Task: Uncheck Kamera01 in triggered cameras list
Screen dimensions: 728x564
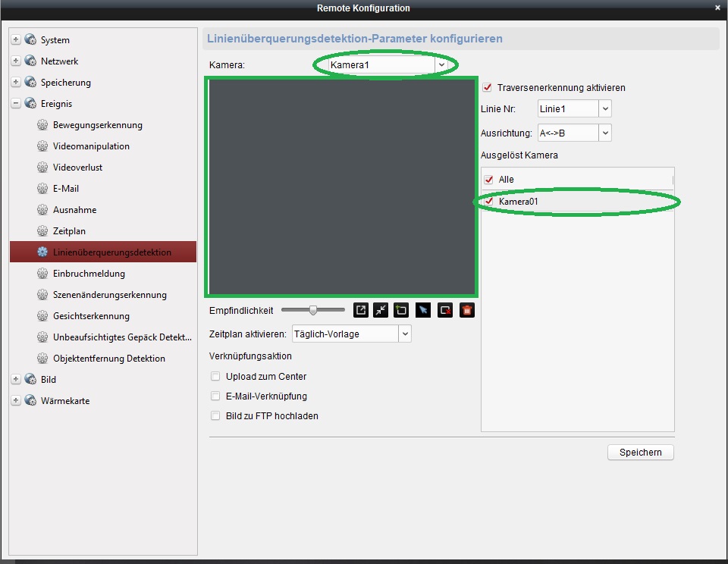Action: pos(489,202)
